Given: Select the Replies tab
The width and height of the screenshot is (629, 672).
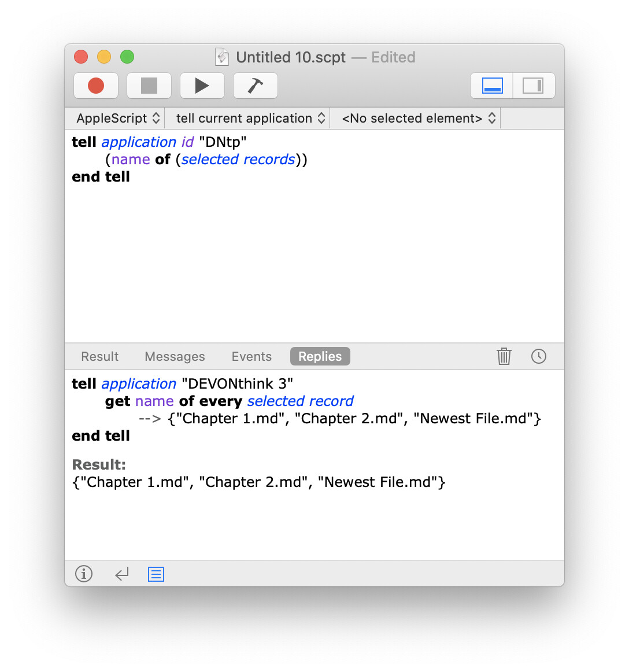Looking at the screenshot, I should click(x=320, y=356).
